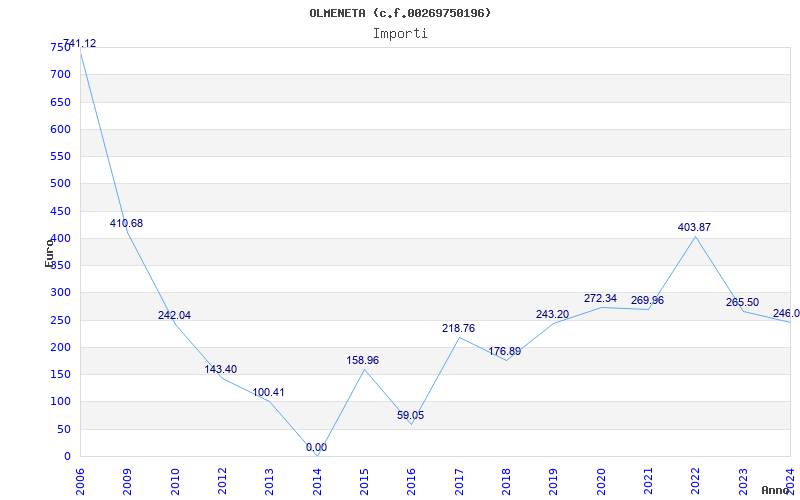This screenshot has height=500, width=800.
Task: Click the x-axis year 2018
Action: click(x=506, y=481)
